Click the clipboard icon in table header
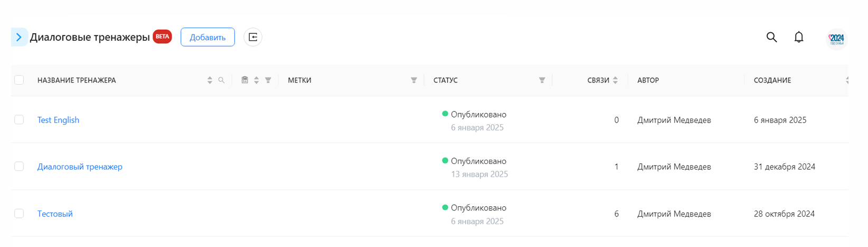The width and height of the screenshot is (868, 247). (244, 80)
